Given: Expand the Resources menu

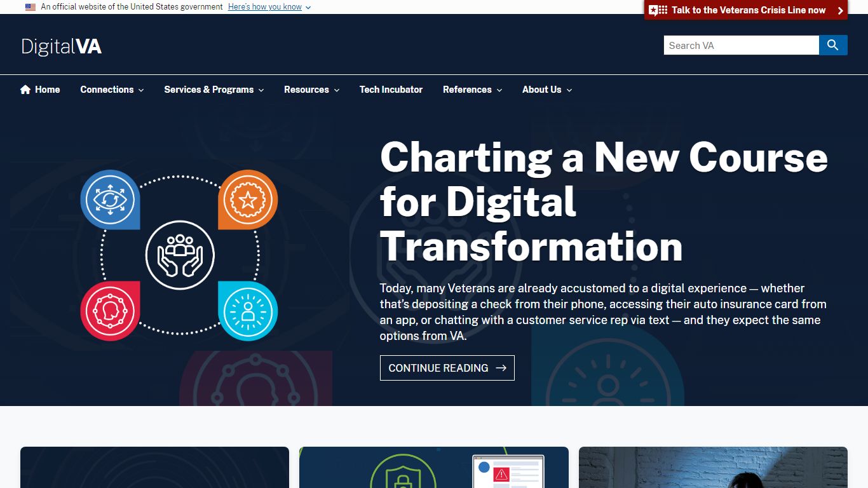Looking at the screenshot, I should (311, 90).
